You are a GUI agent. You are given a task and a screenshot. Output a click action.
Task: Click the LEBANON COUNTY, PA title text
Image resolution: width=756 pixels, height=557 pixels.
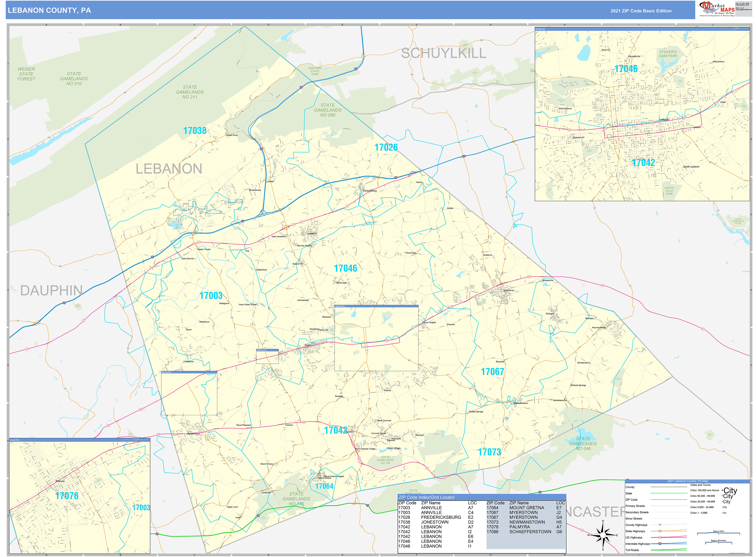coord(49,10)
